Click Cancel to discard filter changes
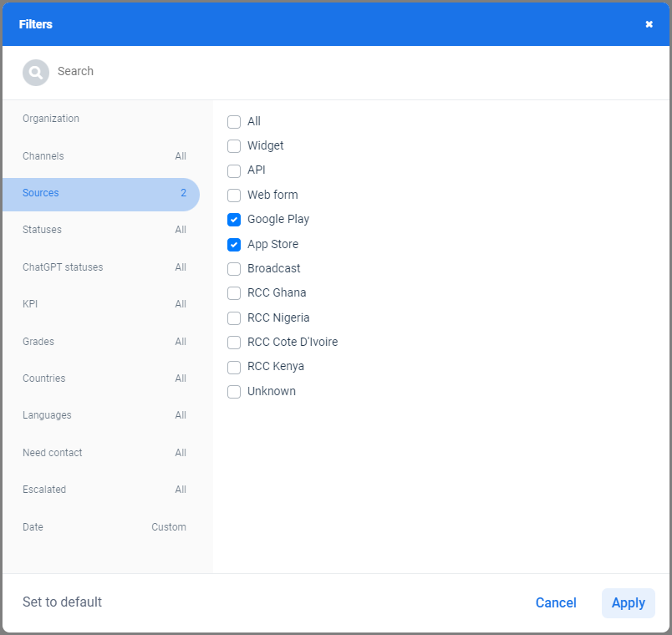The width and height of the screenshot is (672, 635). [x=556, y=603]
